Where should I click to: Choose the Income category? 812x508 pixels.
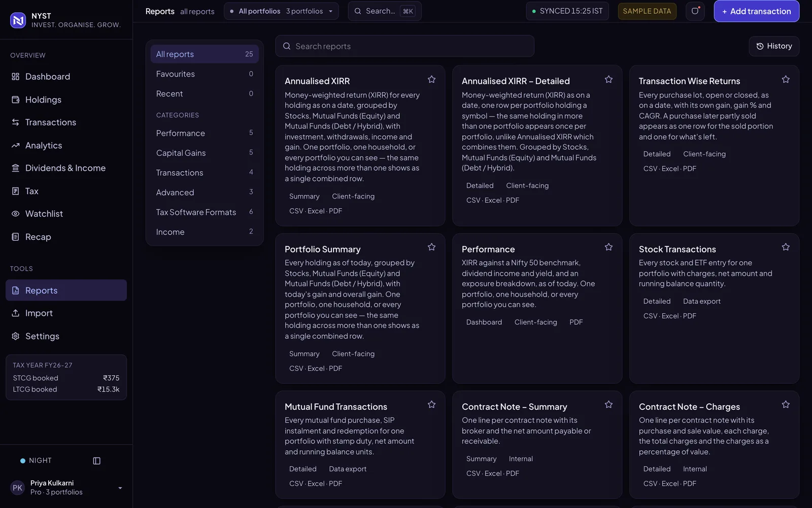coord(205,232)
